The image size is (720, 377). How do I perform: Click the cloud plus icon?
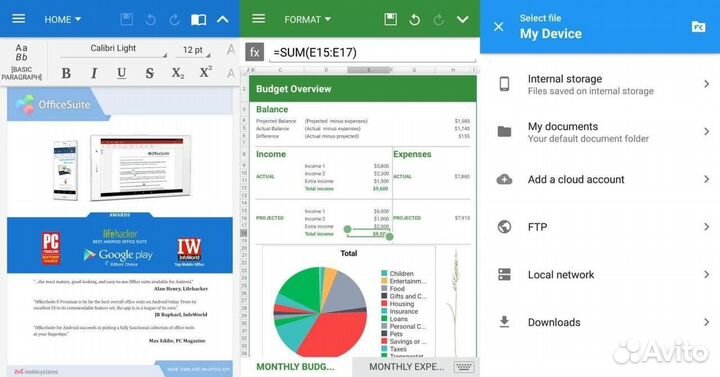click(x=504, y=180)
